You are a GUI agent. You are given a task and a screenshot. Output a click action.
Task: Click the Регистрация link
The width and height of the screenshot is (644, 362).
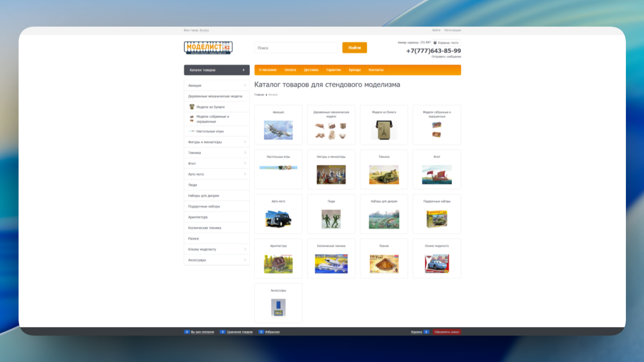click(453, 30)
